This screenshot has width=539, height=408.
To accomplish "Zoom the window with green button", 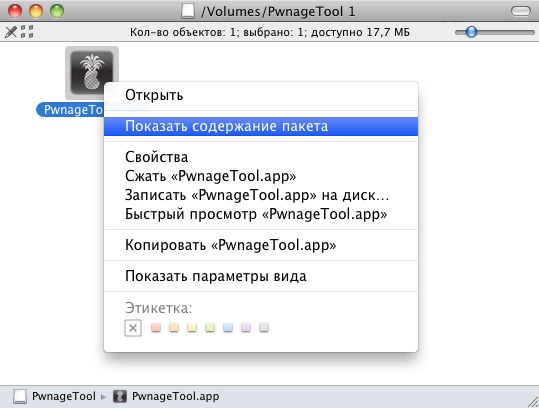I will pyautogui.click(x=57, y=11).
